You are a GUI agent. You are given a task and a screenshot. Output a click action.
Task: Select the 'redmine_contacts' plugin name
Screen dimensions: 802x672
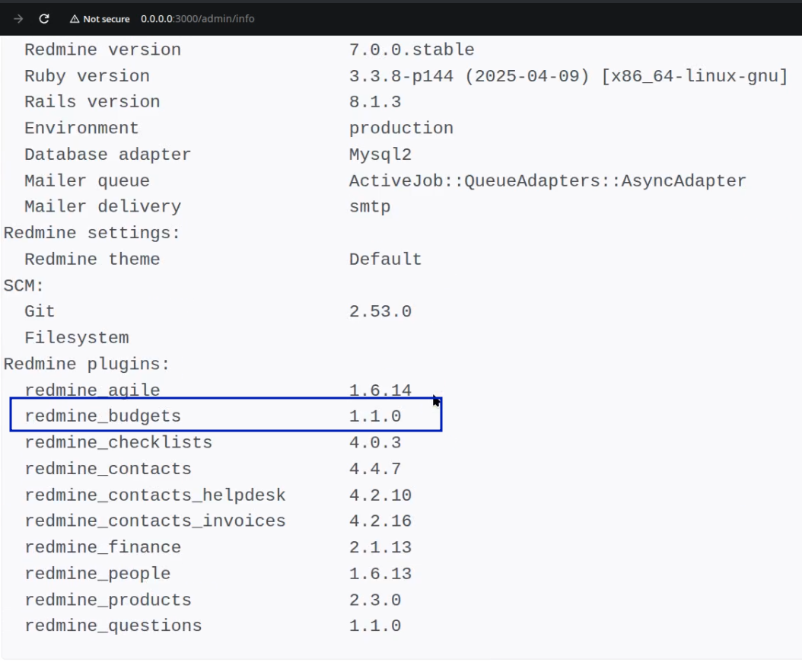click(x=108, y=469)
